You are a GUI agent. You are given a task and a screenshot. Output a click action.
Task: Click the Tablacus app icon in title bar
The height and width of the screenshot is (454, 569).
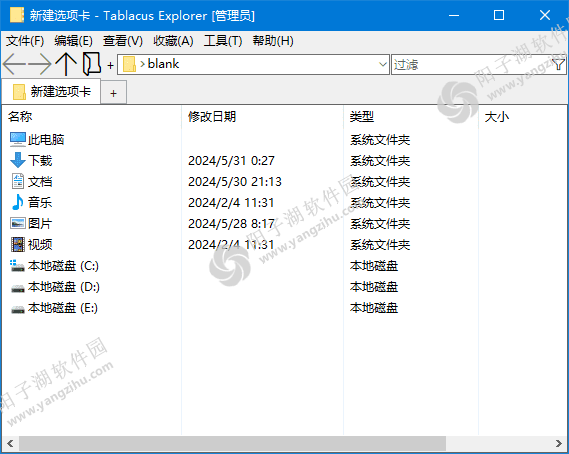pyautogui.click(x=17, y=15)
